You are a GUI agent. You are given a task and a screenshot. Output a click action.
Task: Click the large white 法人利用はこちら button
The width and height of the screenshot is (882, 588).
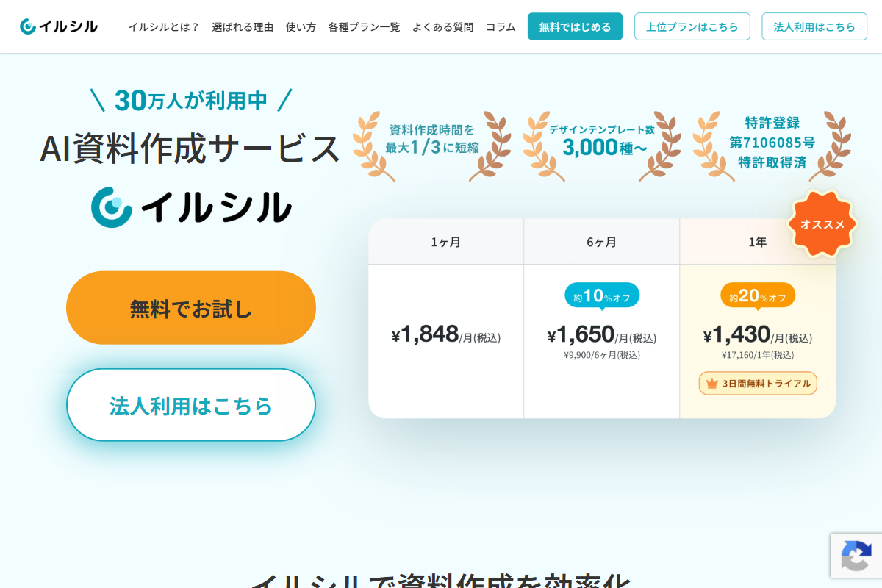191,405
